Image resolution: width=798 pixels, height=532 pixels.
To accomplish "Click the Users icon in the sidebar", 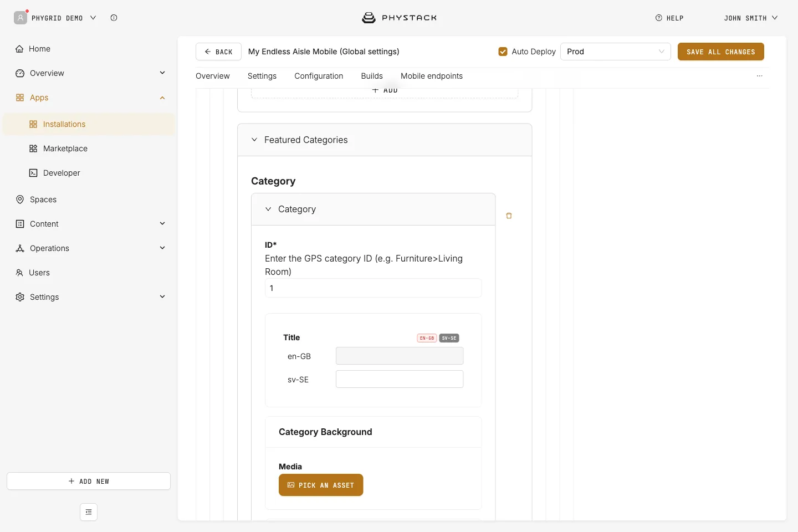I will coord(19,273).
